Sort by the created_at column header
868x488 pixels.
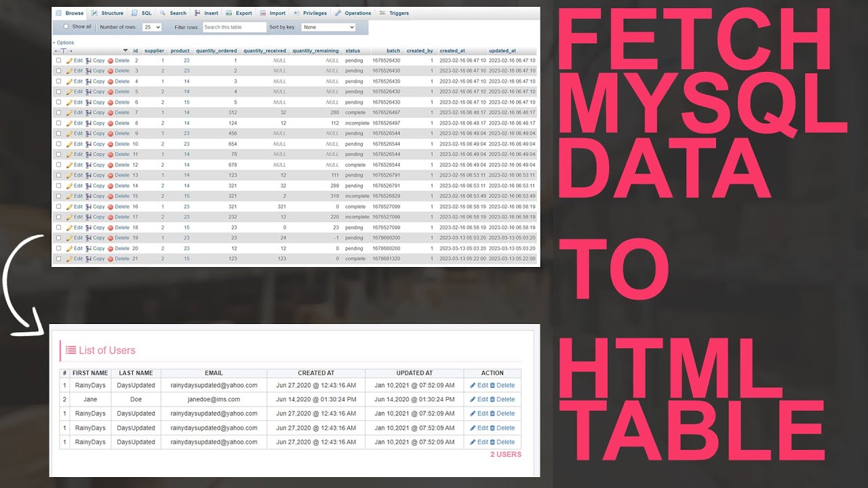(452, 51)
